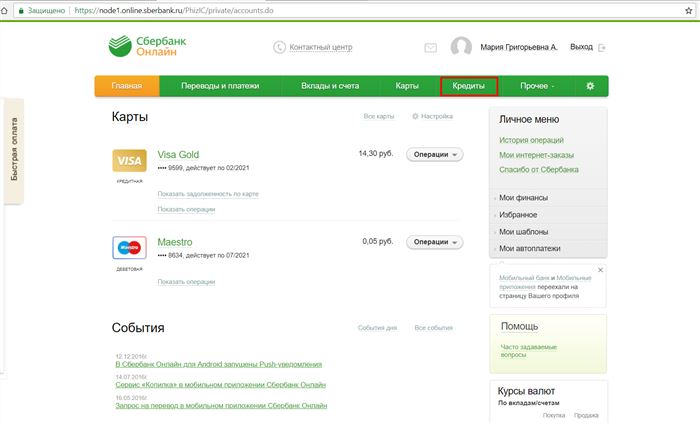Image resolution: width=700 pixels, height=424 pixels.
Task: Click the Контактный центр link
Action: pos(321,47)
